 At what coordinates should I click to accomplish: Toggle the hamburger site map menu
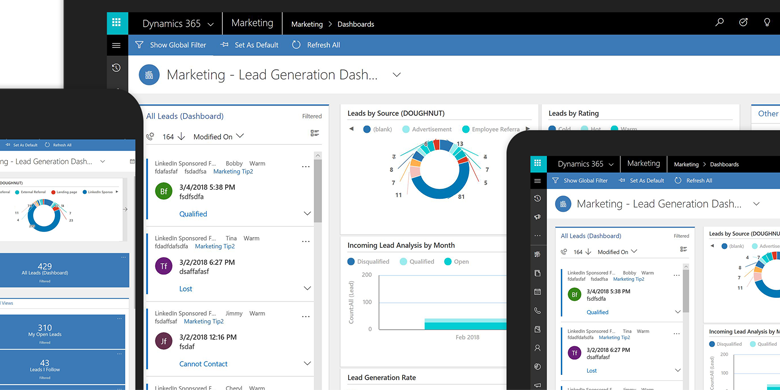116,45
